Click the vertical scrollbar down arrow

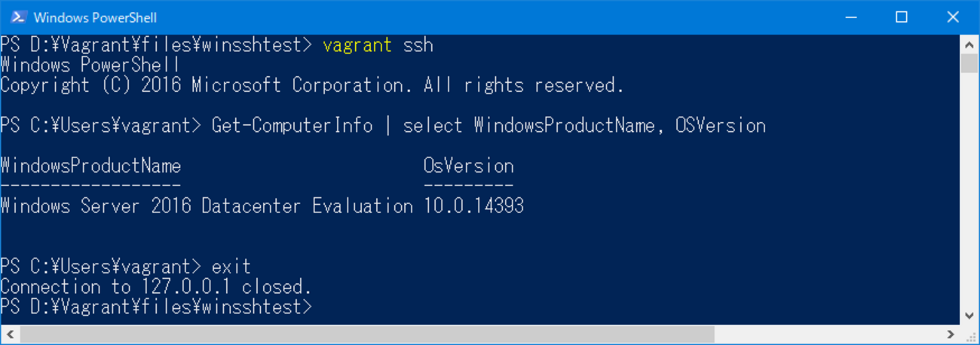pos(969,316)
